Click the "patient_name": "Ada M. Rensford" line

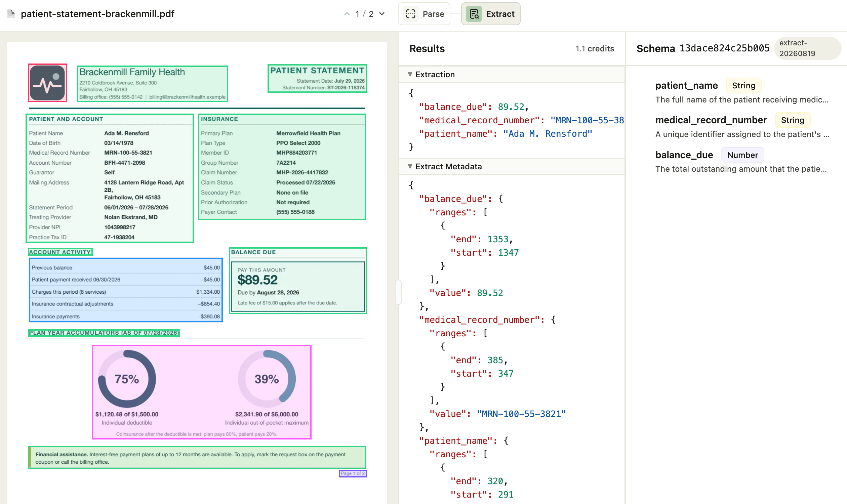[506, 134]
